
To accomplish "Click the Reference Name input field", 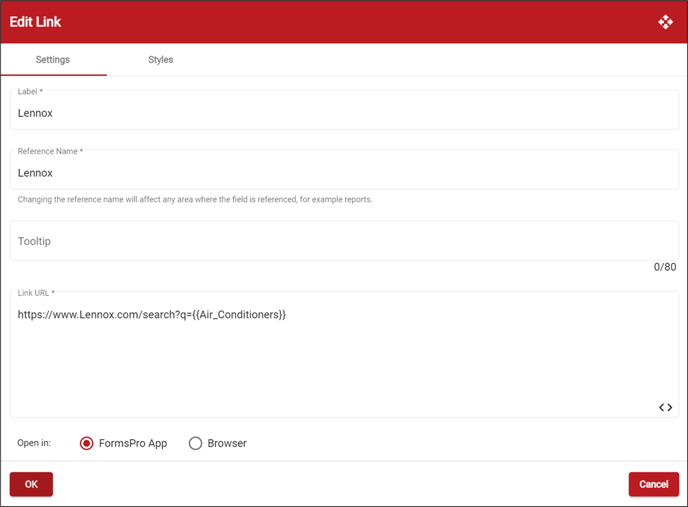I will (344, 170).
